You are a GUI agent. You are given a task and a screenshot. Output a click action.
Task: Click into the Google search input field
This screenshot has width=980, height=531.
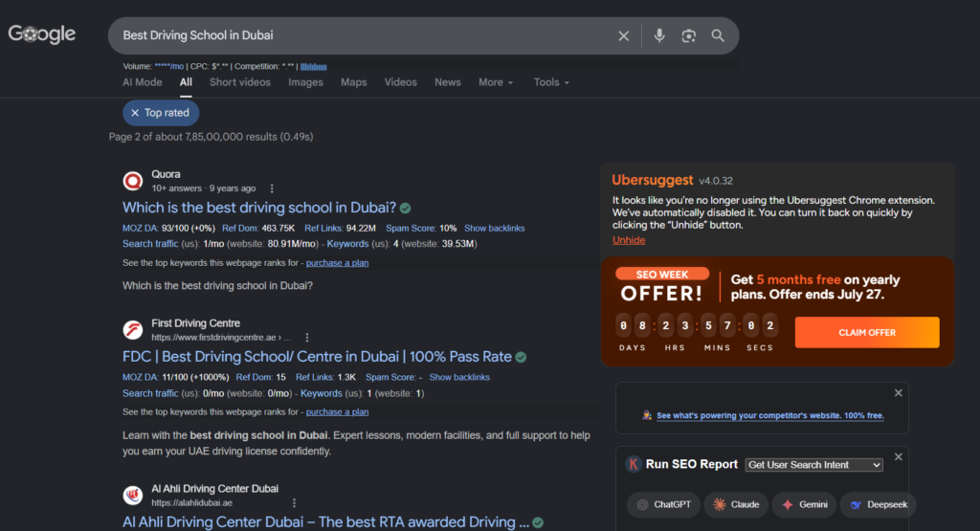point(363,35)
